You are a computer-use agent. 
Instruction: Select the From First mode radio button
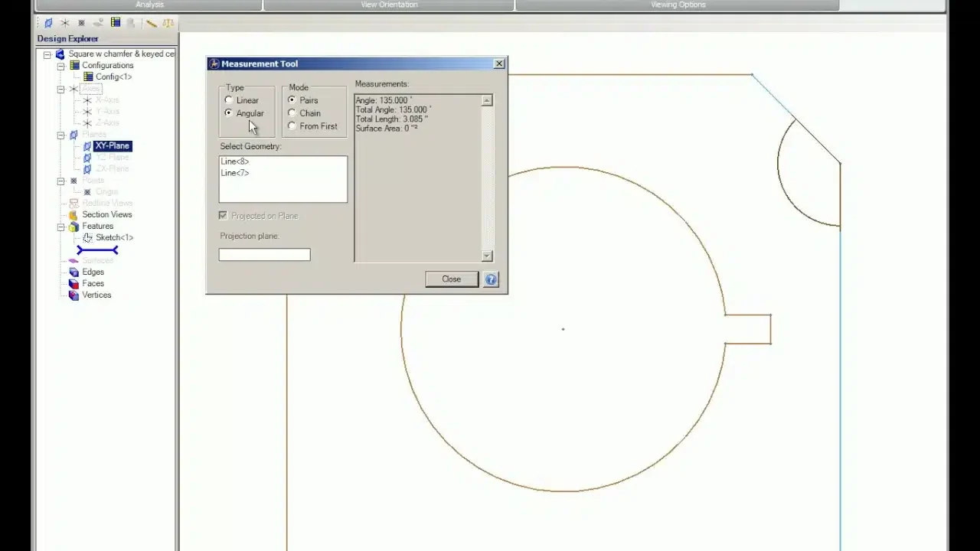point(292,126)
